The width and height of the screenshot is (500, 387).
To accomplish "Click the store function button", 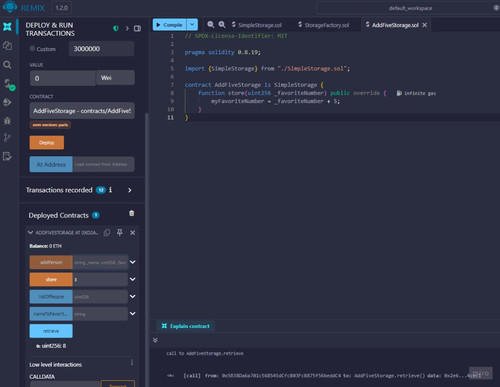I will click(51, 279).
